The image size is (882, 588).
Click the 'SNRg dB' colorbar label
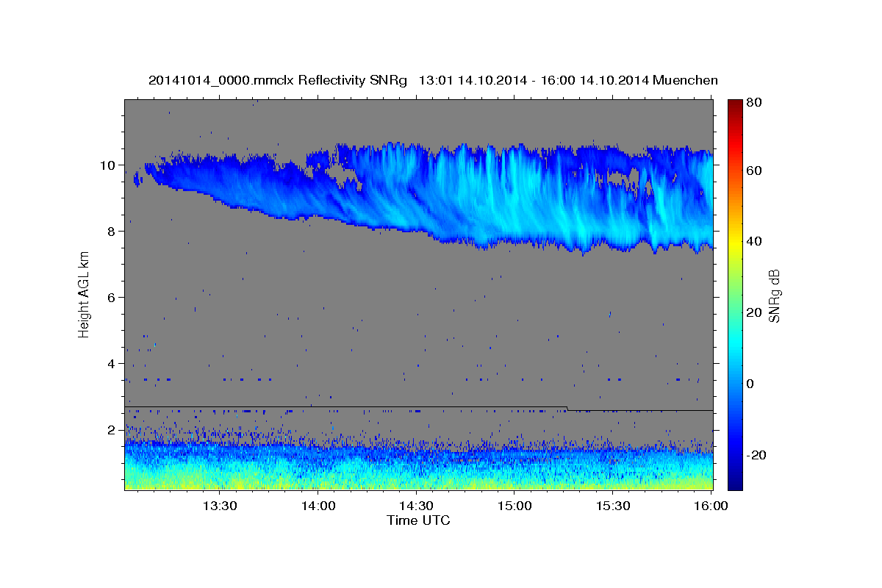[x=775, y=295]
